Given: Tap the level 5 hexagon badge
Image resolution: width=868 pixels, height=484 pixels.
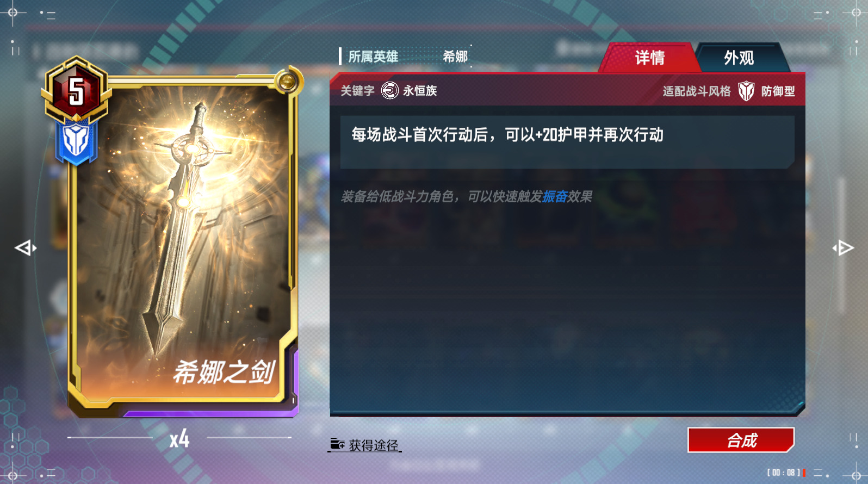Looking at the screenshot, I should 76,89.
